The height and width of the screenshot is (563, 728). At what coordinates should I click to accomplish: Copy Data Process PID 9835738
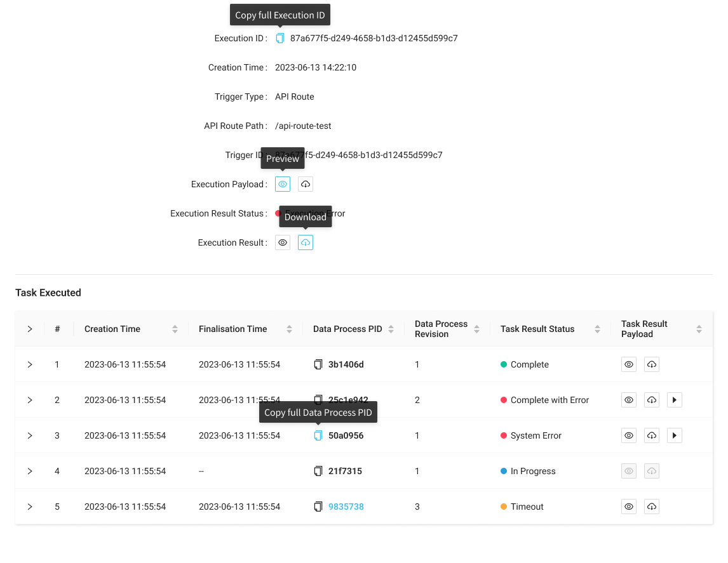point(318,507)
